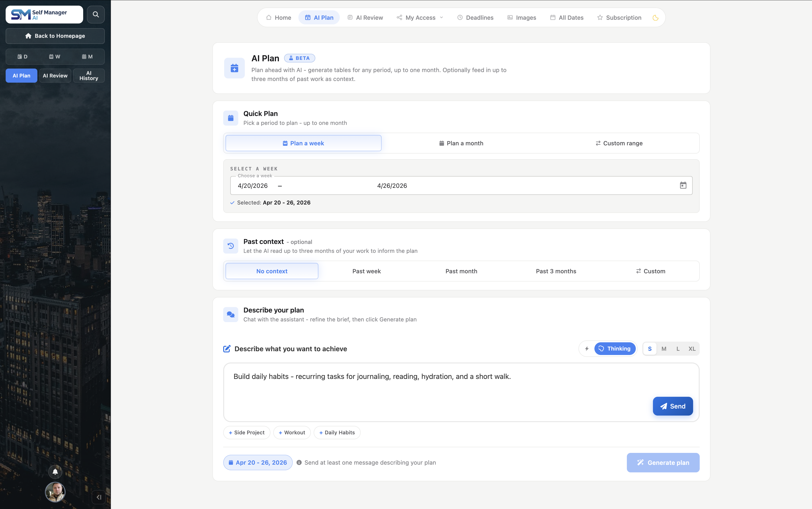Viewport: 812px width, 509px height.
Task: Open the AI History sidebar tab
Action: pyautogui.click(x=88, y=75)
